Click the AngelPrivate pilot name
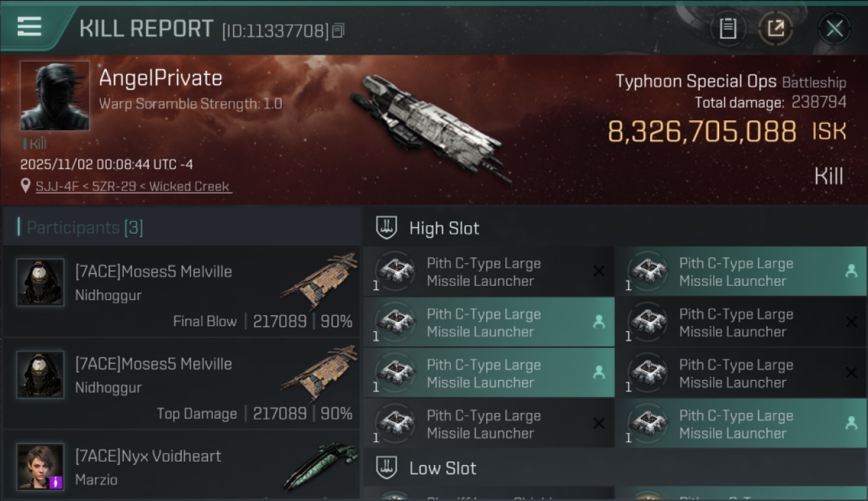 tap(160, 78)
